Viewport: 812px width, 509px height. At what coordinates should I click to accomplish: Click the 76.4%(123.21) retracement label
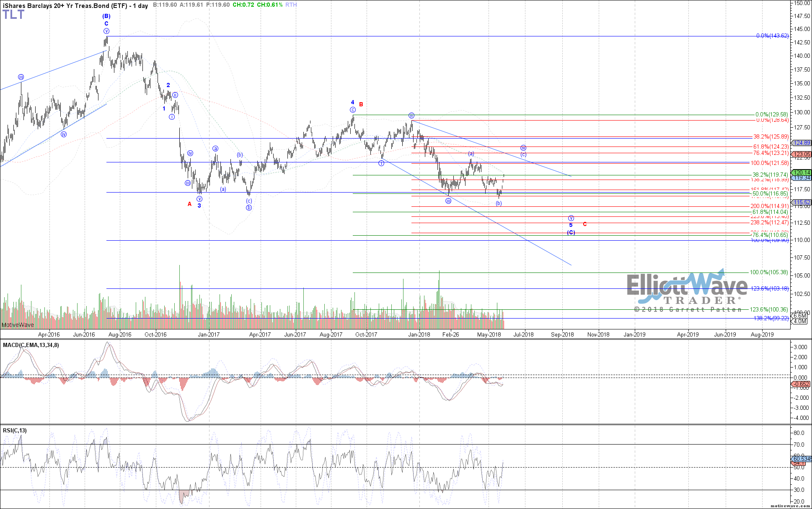(x=771, y=153)
